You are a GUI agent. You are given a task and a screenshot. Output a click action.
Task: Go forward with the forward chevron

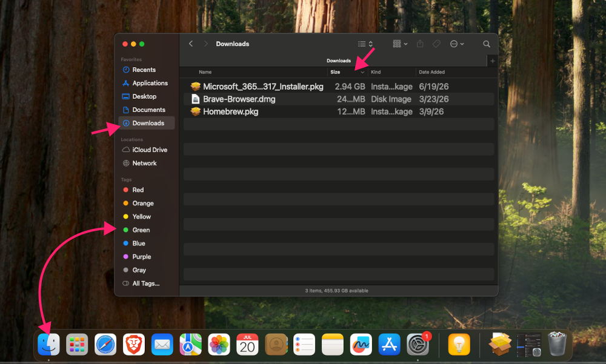pos(205,44)
